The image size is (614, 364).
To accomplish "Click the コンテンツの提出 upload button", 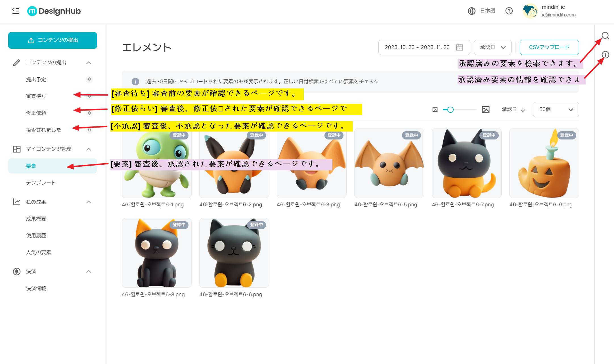I will tap(53, 40).
